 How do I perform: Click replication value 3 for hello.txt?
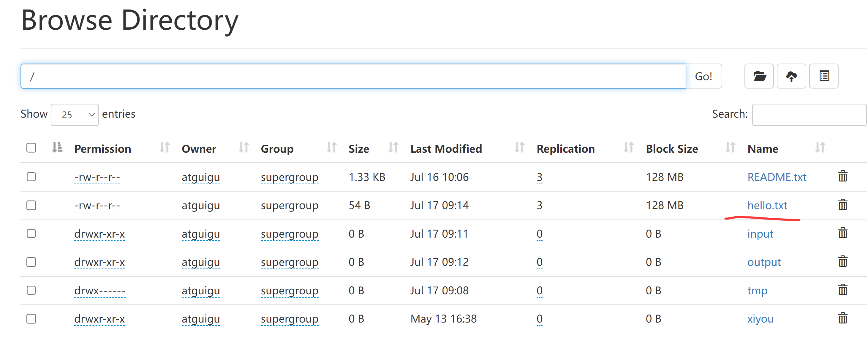(x=540, y=206)
